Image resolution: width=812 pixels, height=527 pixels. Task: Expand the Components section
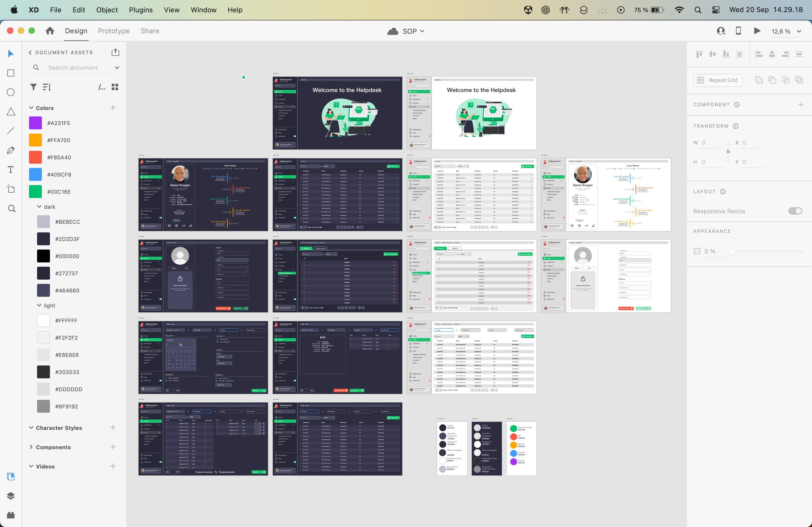tap(31, 447)
